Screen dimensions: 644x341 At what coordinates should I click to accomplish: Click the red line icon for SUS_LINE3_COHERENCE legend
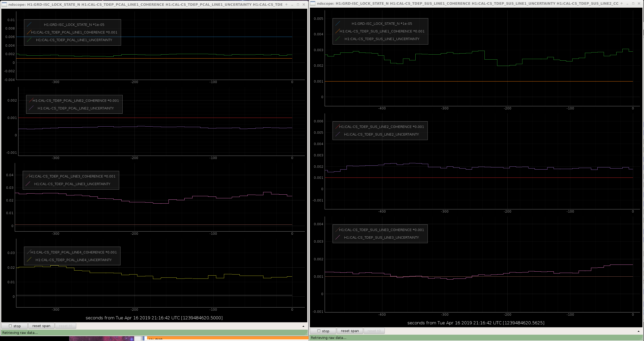[338, 230]
